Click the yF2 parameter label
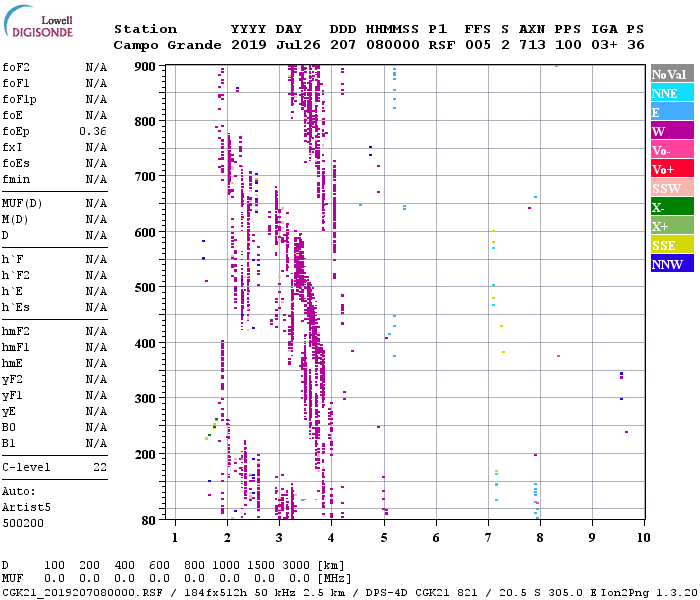The width and height of the screenshot is (700, 600). coord(12,380)
